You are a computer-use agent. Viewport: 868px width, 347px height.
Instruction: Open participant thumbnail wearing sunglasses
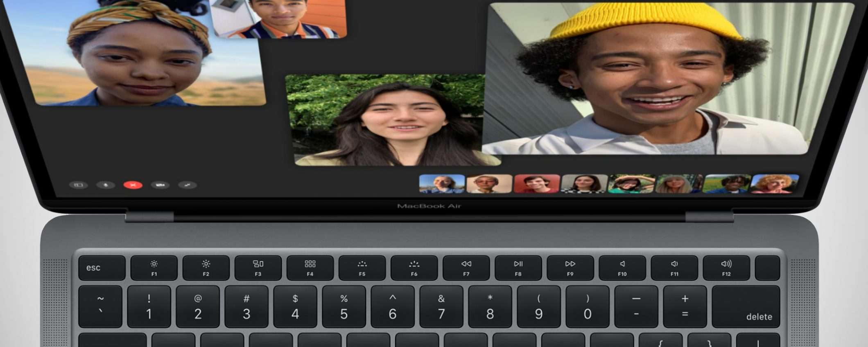point(489,184)
